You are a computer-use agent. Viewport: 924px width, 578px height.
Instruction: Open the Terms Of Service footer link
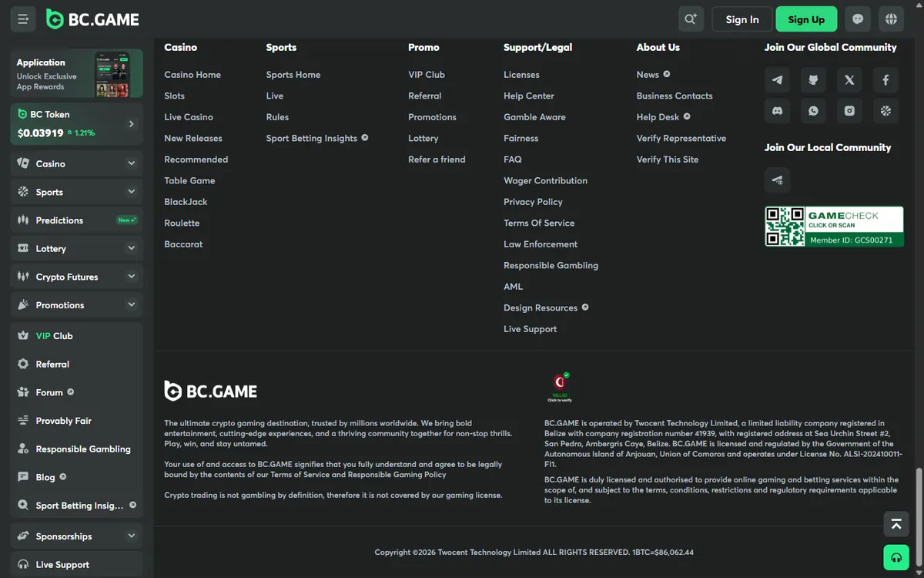point(539,223)
